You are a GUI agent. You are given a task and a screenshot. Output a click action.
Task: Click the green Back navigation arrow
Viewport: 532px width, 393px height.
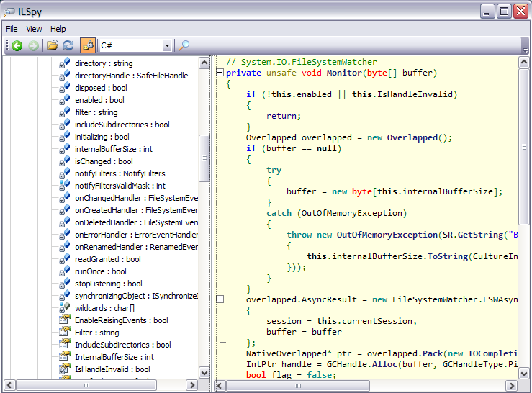[x=17, y=45]
